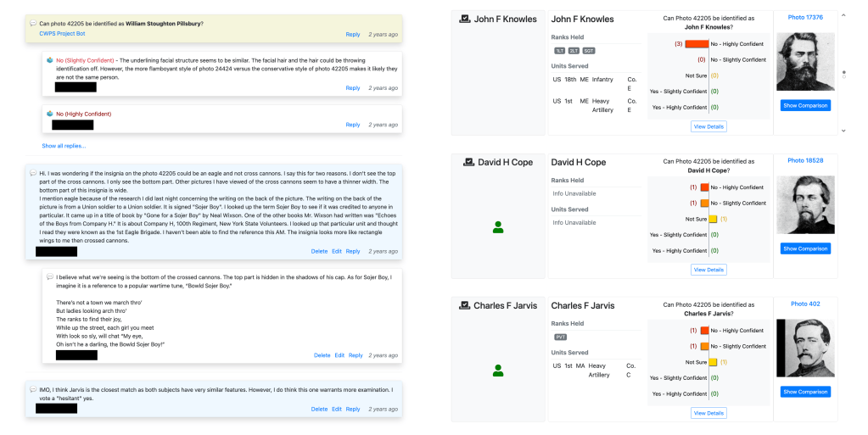This screenshot has height=435, width=868.
Task: Click the vote icon next to No (Highly Confident)
Action: click(50, 114)
